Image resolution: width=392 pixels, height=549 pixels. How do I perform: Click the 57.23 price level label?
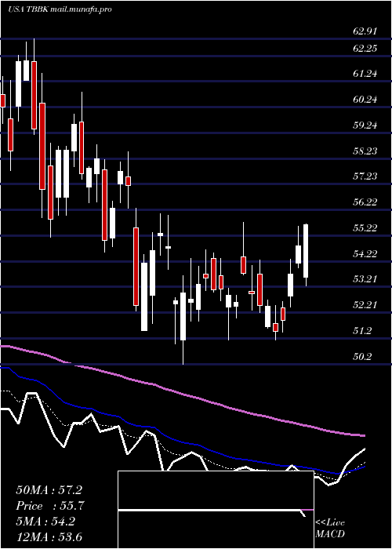coord(365,176)
